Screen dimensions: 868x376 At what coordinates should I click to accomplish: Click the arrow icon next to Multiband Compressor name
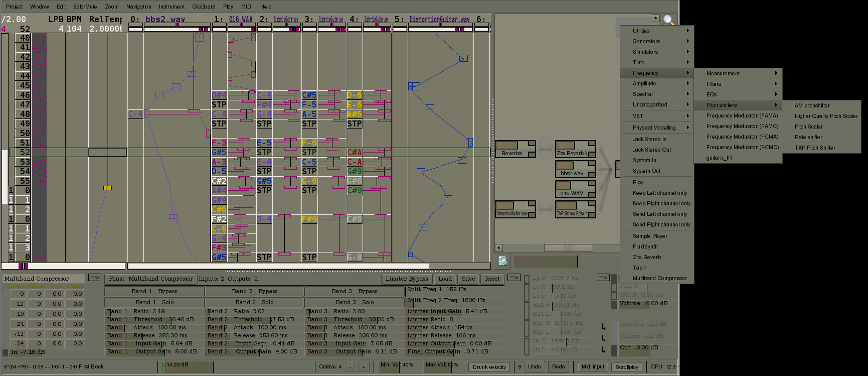click(x=94, y=278)
